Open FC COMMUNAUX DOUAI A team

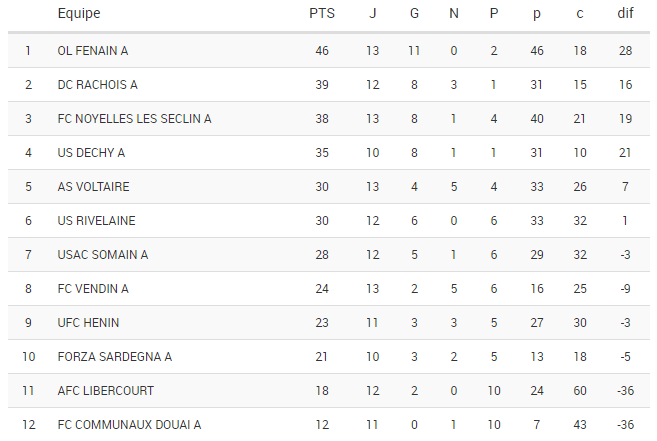(129, 425)
